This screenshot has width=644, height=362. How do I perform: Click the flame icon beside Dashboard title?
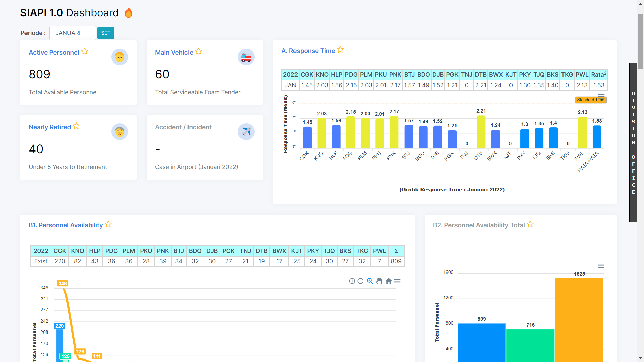click(129, 13)
